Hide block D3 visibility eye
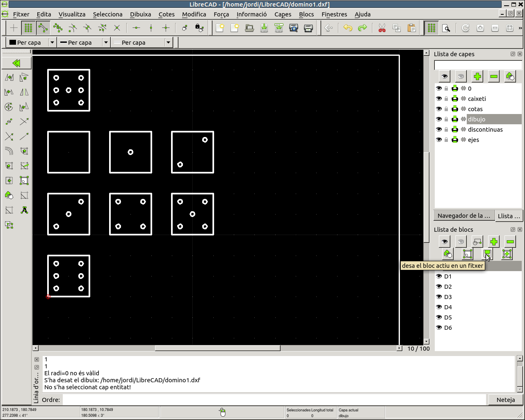Image resolution: width=525 pixels, height=420 pixels. (x=439, y=297)
